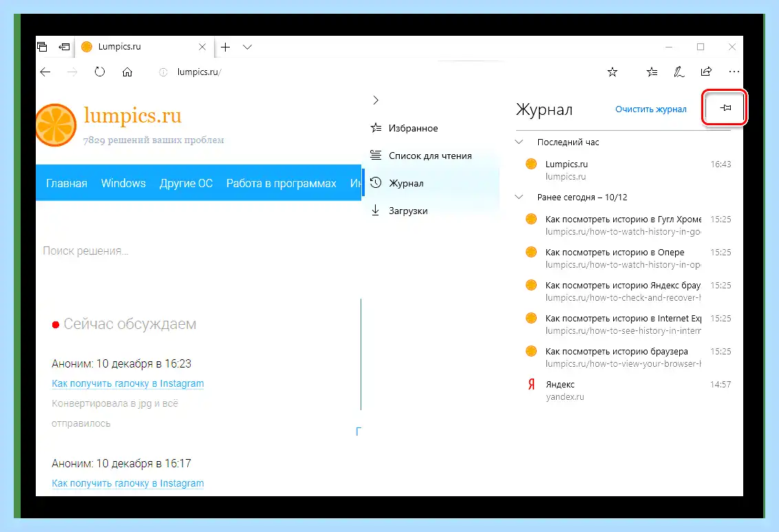Open history entry about "Гугл Хроме"
Viewport: 779px width, 532px height.
click(x=628, y=225)
